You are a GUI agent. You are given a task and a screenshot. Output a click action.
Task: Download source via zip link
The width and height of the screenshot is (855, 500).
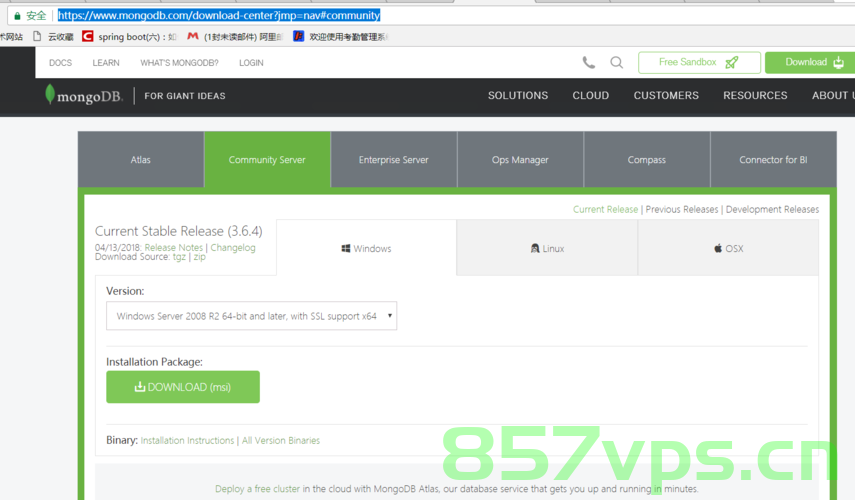click(x=200, y=257)
